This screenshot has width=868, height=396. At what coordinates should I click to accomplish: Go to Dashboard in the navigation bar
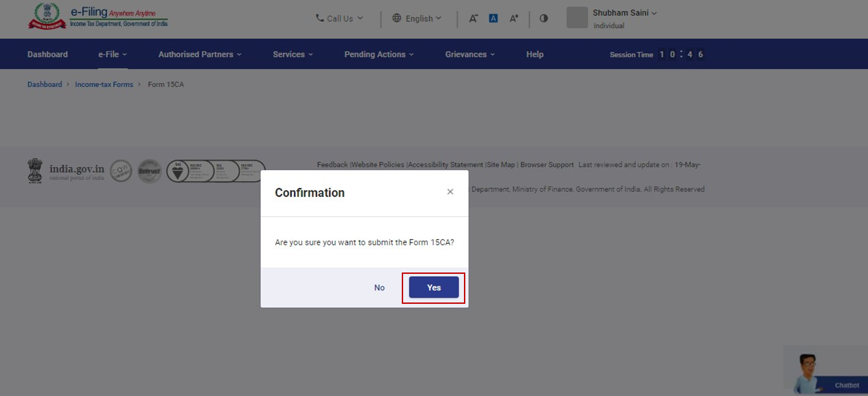click(x=47, y=54)
